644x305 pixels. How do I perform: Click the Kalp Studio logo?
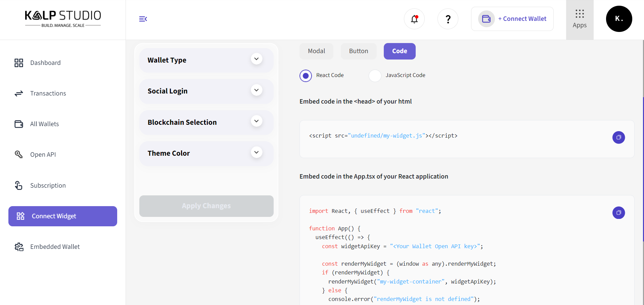(63, 19)
